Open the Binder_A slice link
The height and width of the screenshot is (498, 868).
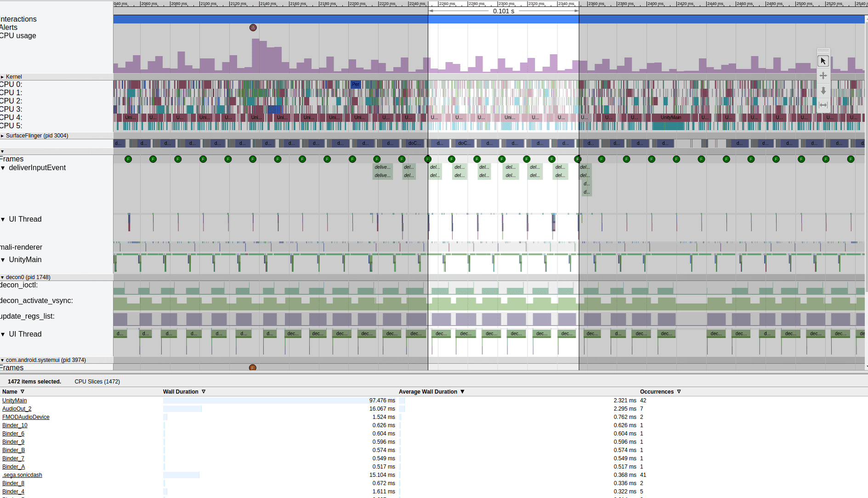point(13,467)
